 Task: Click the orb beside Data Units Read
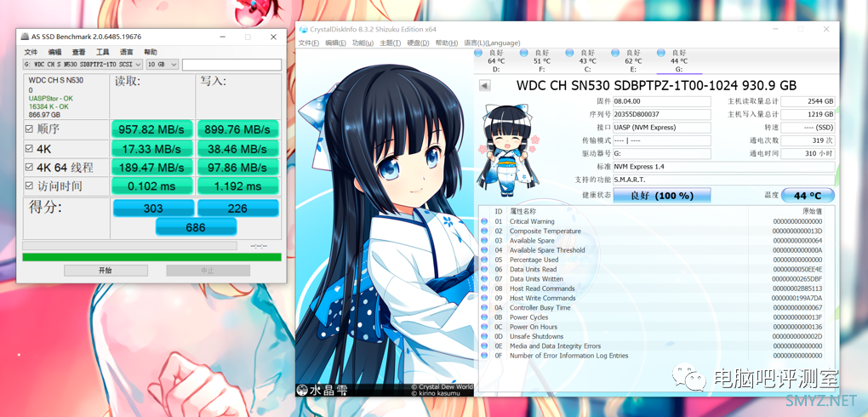484,270
